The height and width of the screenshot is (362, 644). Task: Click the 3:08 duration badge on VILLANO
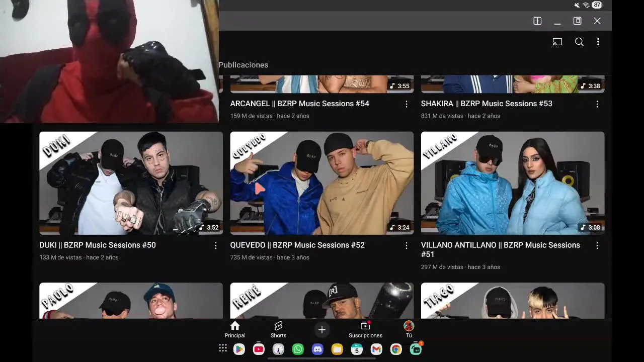tap(590, 227)
